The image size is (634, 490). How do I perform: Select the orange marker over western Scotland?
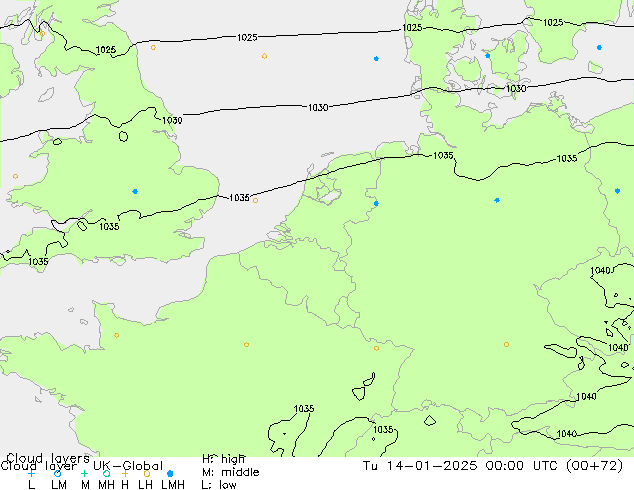coord(42,34)
